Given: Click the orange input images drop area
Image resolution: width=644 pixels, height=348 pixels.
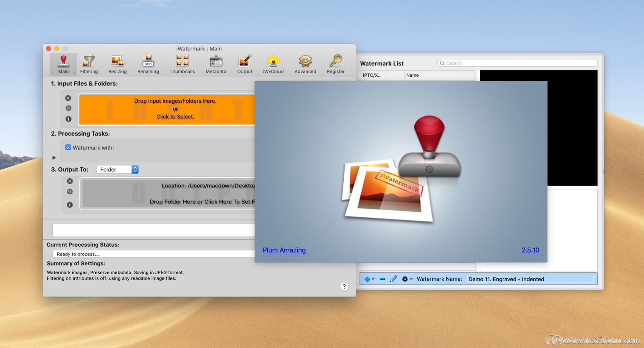Looking at the screenshot, I should click(167, 109).
